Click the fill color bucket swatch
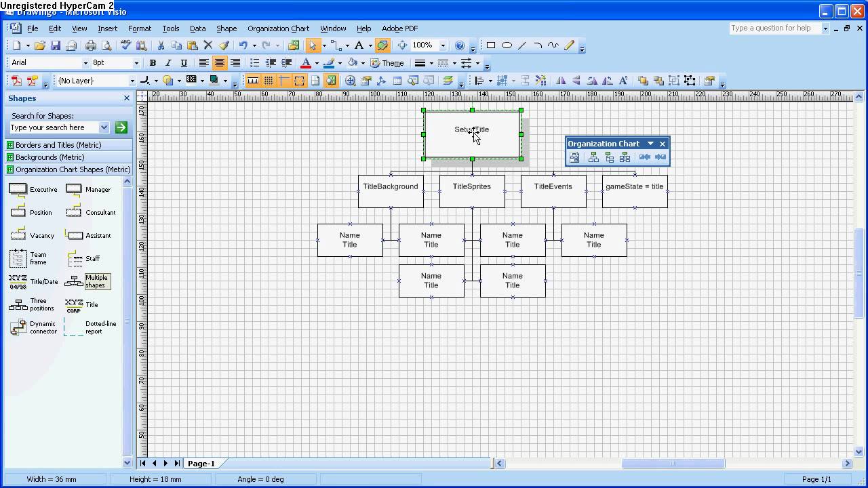868x488 pixels. [x=352, y=63]
